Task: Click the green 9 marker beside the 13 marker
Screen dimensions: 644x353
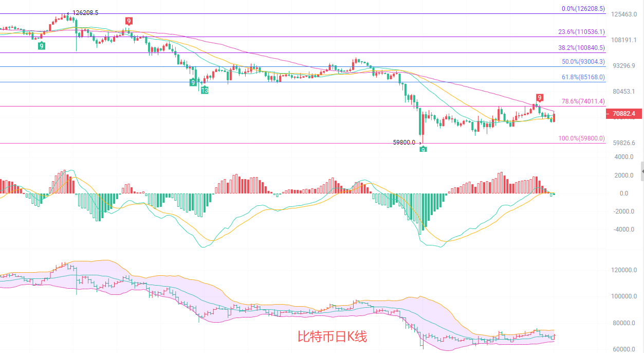Action: 193,82
